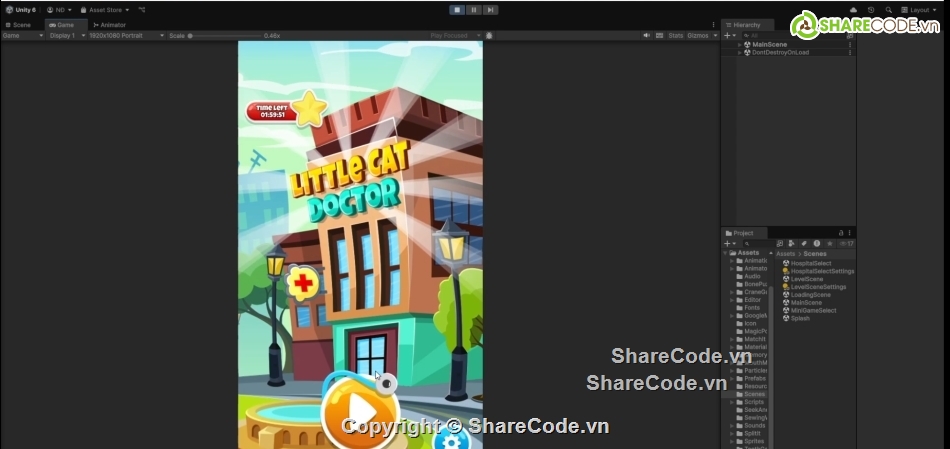Viewport: 950px width, 449px height.
Task: Open the Layout dropdown
Action: tap(919, 10)
